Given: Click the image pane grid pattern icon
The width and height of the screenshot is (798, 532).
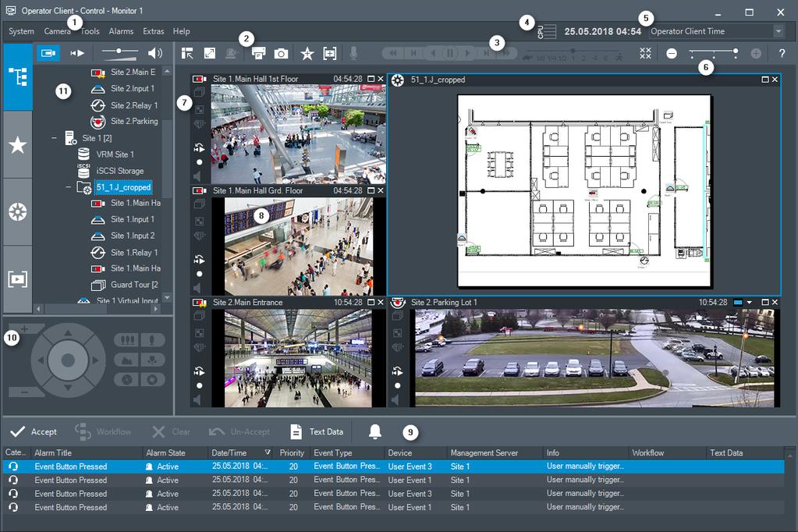Looking at the screenshot, I should tap(645, 54).
